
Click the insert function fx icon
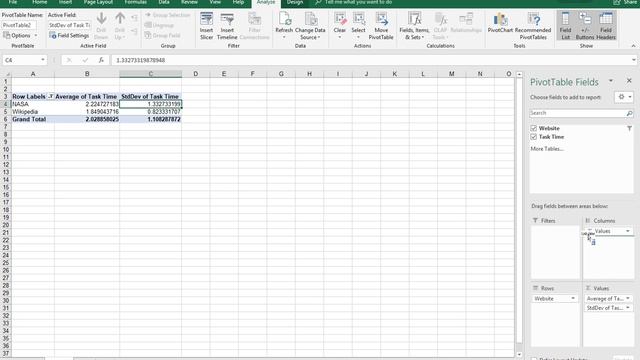point(101,60)
